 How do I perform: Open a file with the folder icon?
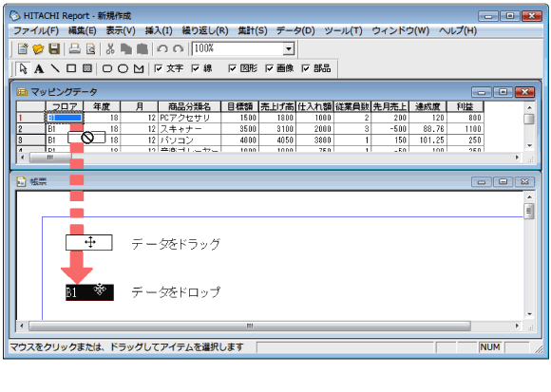click(38, 48)
